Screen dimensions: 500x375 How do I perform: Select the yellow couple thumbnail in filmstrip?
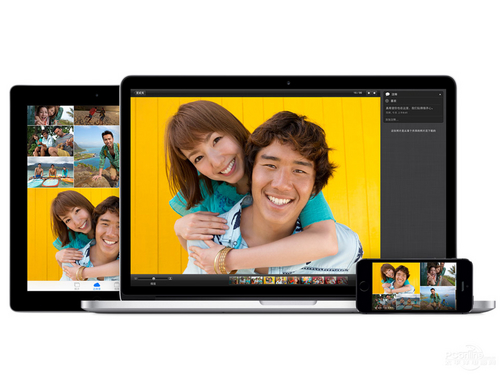tap(269, 280)
